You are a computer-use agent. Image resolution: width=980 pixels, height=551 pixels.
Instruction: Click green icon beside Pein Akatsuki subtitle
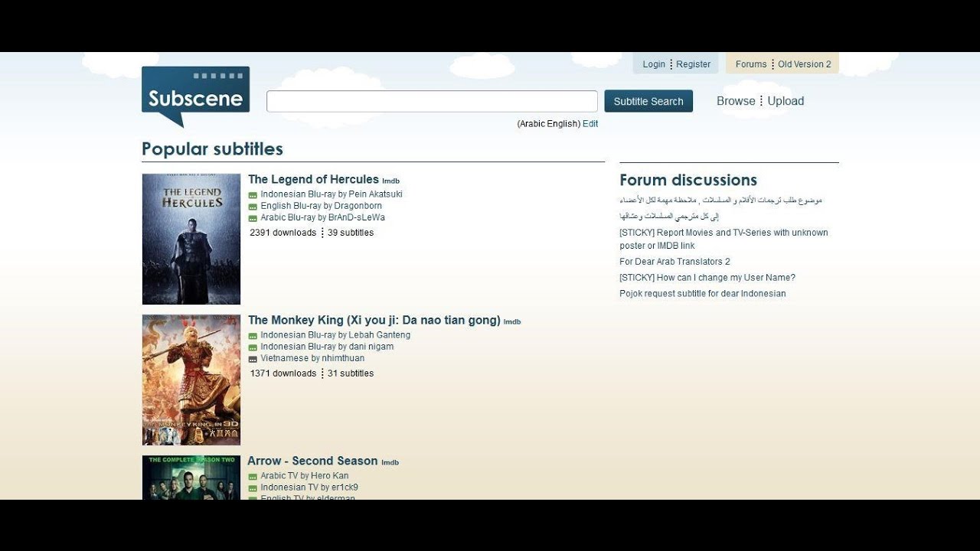click(253, 195)
